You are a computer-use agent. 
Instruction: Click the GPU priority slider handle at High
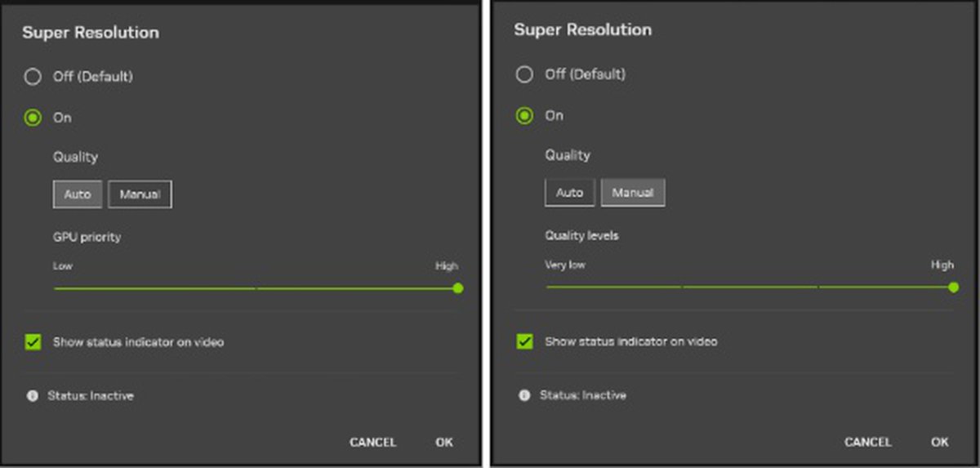[x=458, y=287]
